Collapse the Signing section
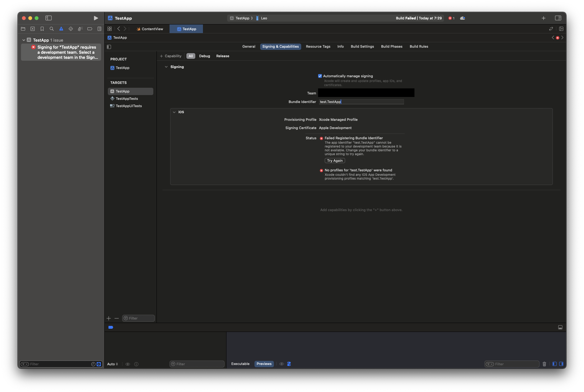This screenshot has height=392, width=584. point(166,67)
